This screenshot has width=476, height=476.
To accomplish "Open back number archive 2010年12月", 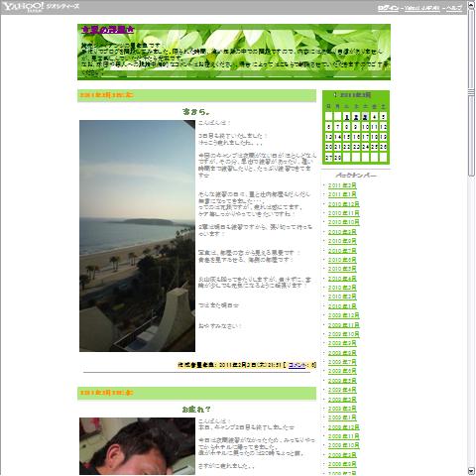I will pos(344,204).
